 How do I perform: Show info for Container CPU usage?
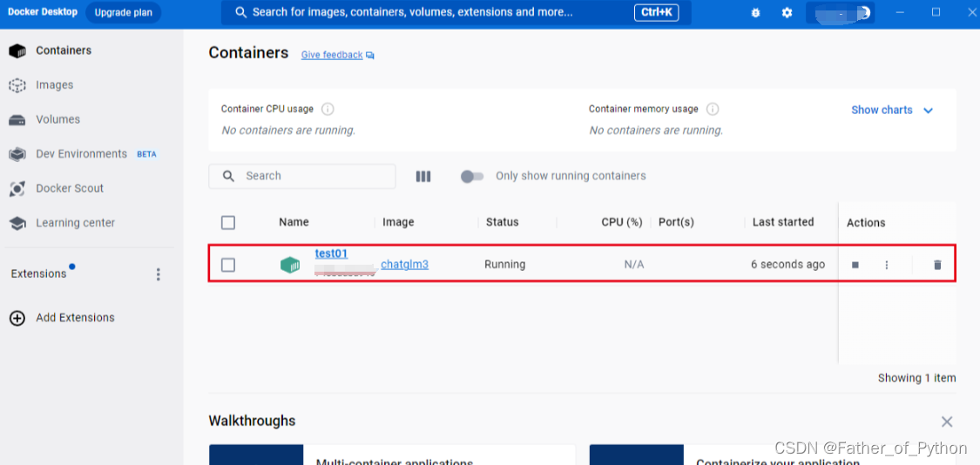pos(328,110)
